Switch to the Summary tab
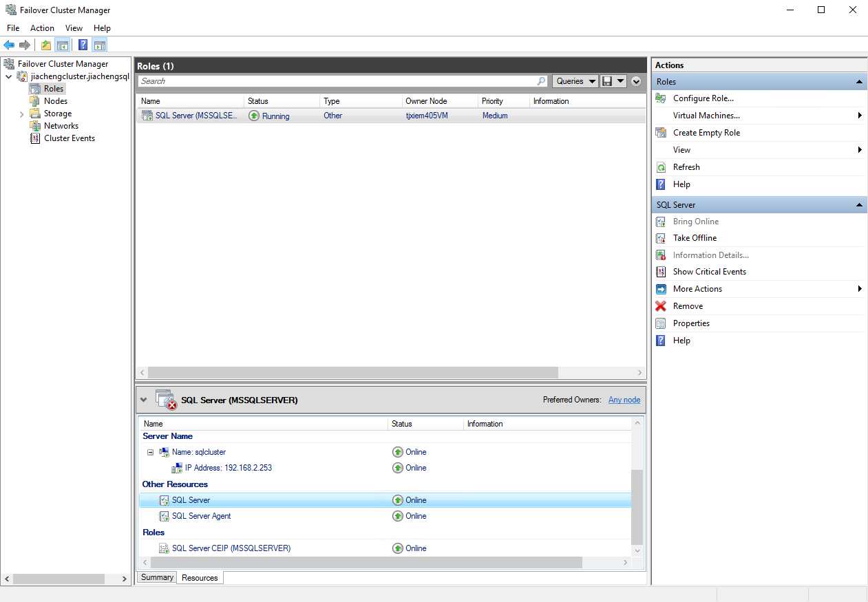Screen dimensions: 868x602 pyautogui.click(x=157, y=577)
